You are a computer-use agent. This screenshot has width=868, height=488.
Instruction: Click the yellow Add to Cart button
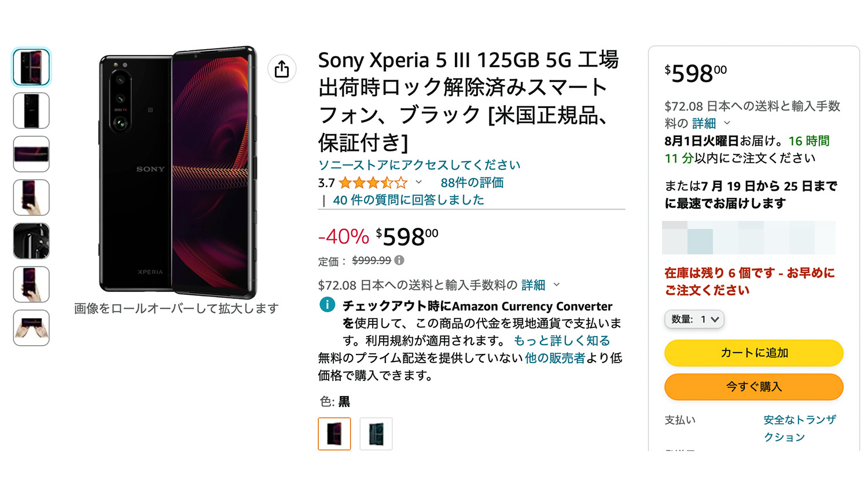click(x=753, y=353)
